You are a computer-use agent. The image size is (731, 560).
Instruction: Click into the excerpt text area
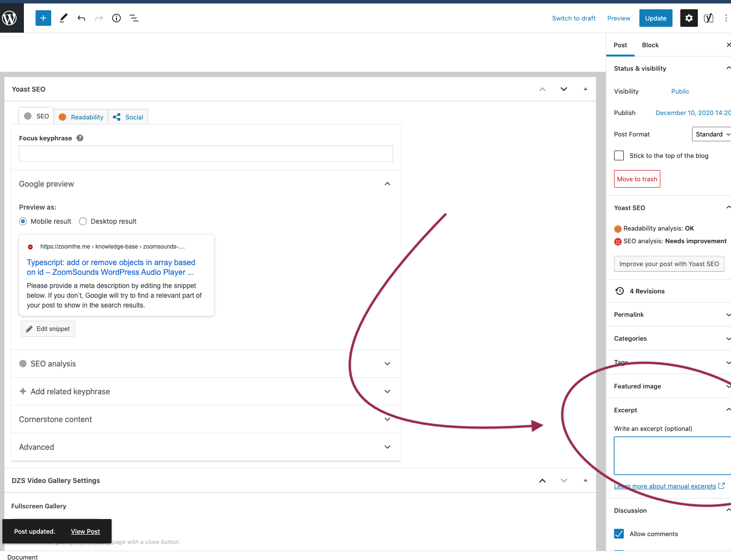[673, 456]
